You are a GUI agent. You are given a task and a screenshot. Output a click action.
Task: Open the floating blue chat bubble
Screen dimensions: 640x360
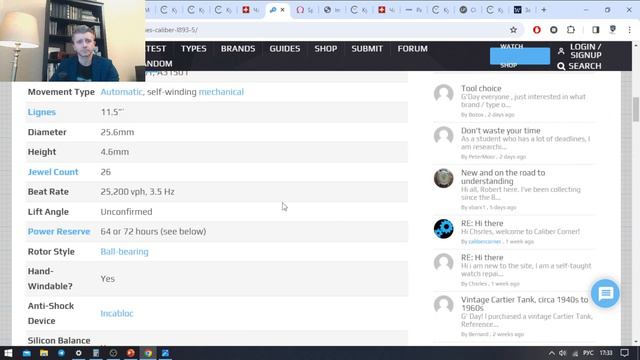(605, 293)
